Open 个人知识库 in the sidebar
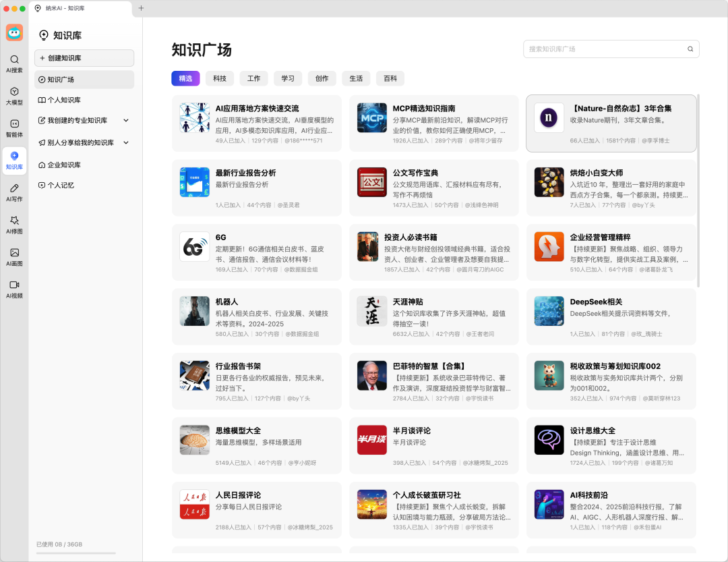The height and width of the screenshot is (562, 728). [64, 100]
